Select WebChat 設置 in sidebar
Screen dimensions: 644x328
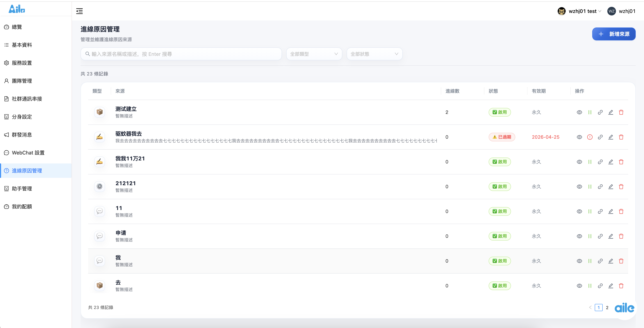36,153
